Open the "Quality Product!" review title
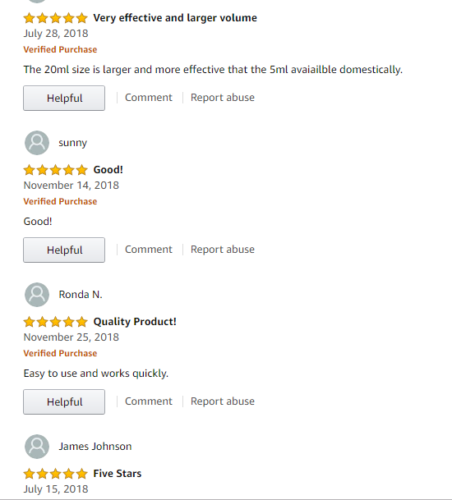 (135, 322)
